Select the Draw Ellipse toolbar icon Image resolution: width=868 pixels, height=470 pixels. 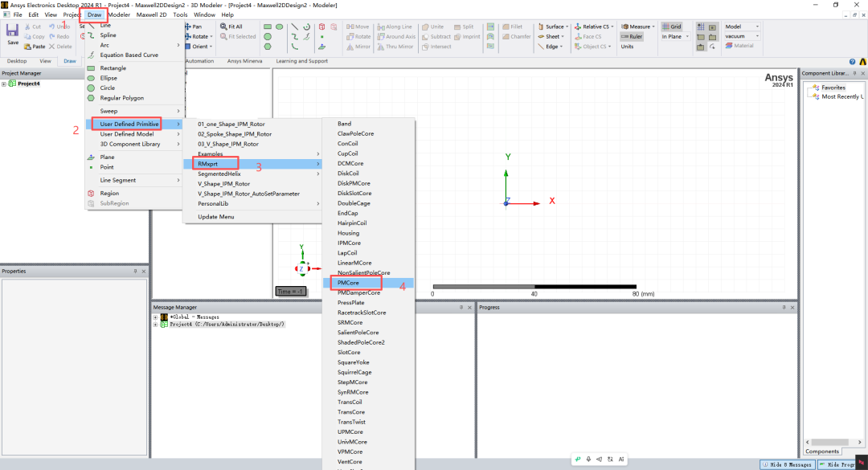tap(280, 27)
